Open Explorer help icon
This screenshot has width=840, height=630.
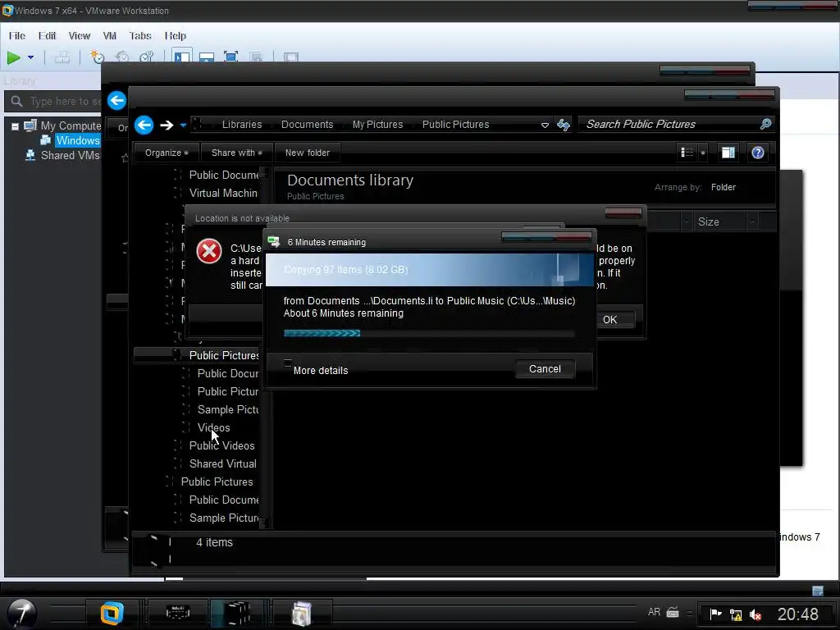[757, 153]
